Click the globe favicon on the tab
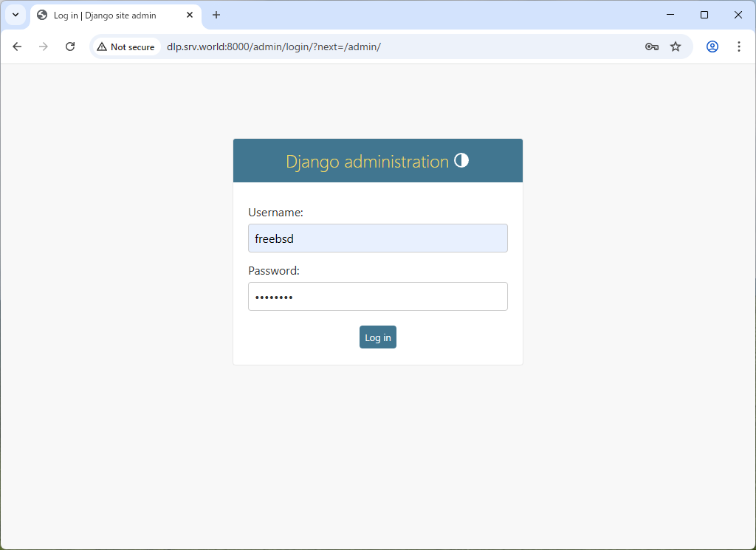The image size is (756, 550). [x=41, y=15]
